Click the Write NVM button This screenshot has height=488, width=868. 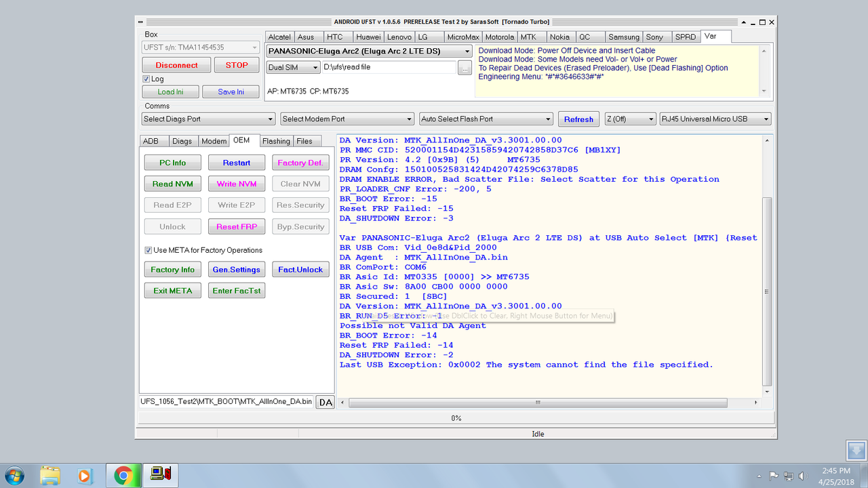(x=237, y=184)
